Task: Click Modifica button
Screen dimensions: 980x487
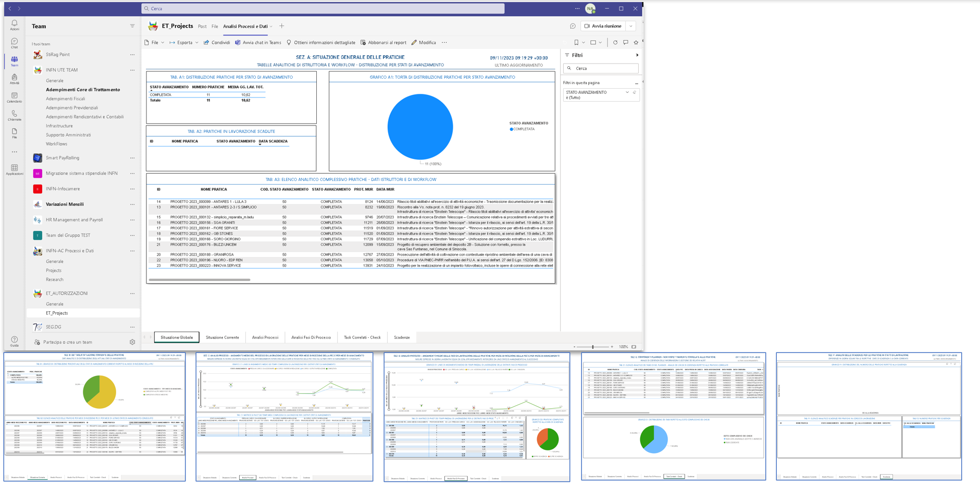Action: pos(424,43)
